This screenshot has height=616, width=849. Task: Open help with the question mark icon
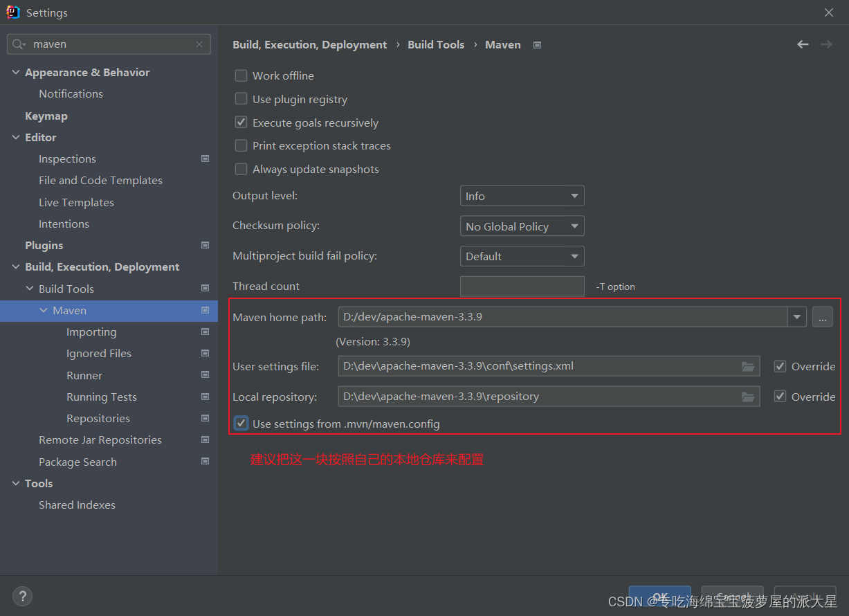(22, 596)
